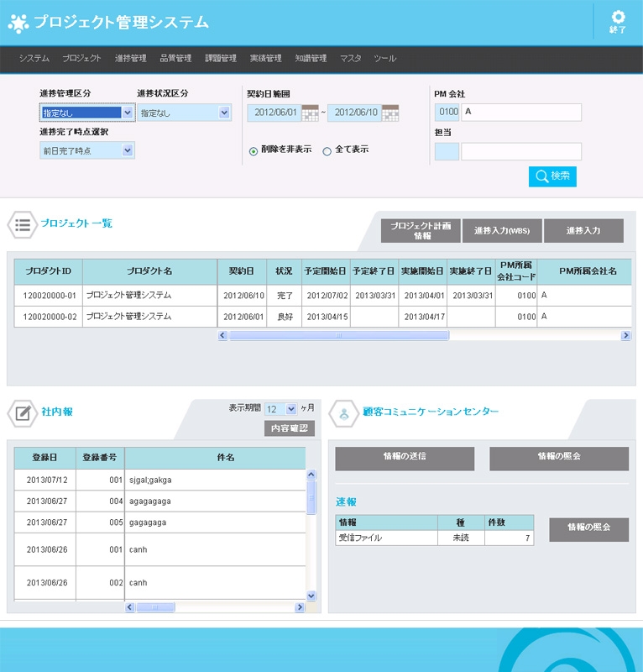Viewport: 643px width, 672px height.
Task: Click the 社内報 vertical scrollbar thumb
Action: tap(311, 497)
